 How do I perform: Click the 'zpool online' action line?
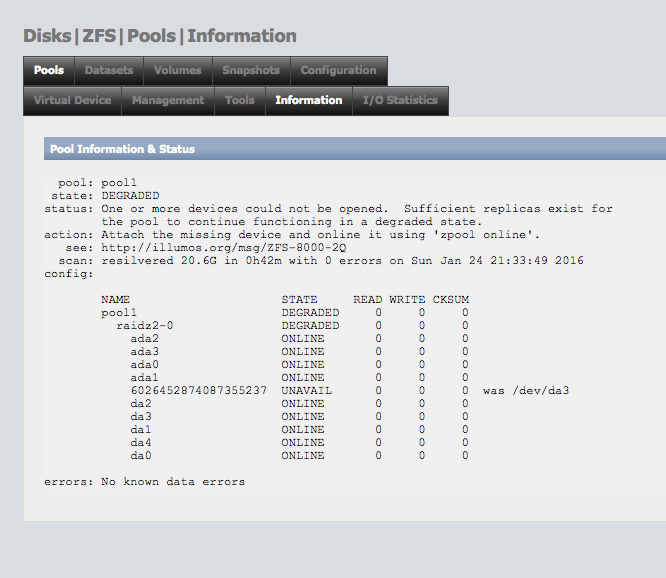pos(320,234)
